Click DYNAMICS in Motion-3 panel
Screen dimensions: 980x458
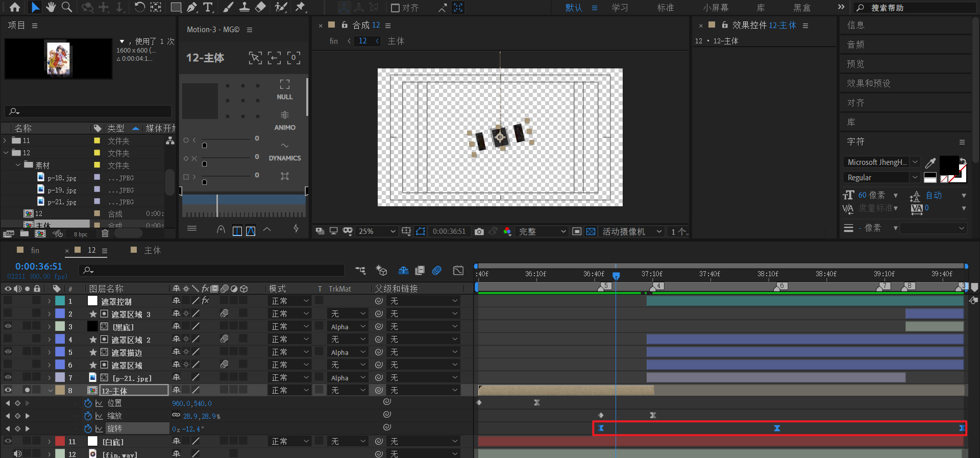click(285, 152)
